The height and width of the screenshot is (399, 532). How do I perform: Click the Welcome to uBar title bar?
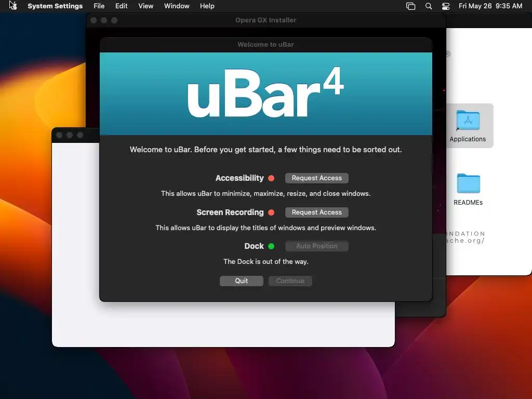click(x=265, y=45)
